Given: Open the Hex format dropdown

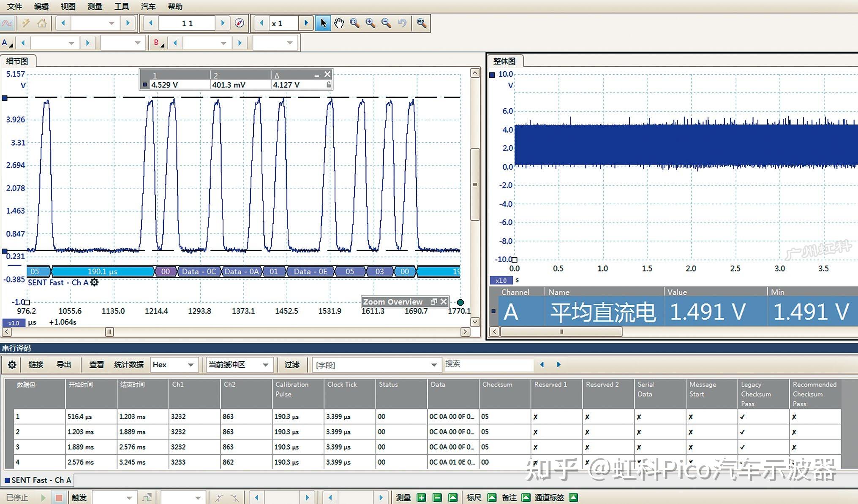Looking at the screenshot, I should tap(174, 365).
